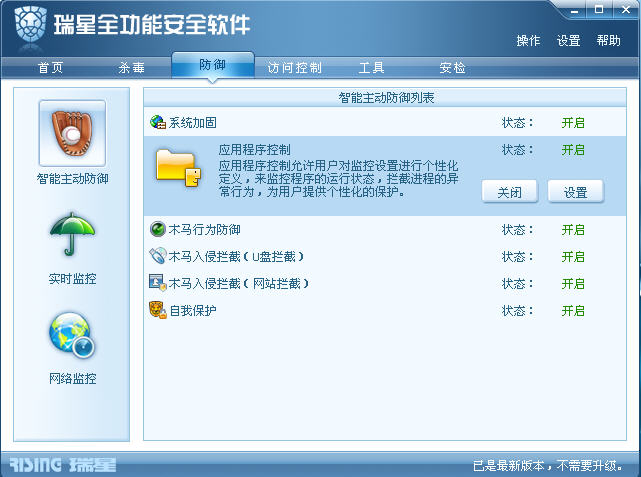Click the U盘拦截 row icon
The width and height of the screenshot is (641, 477).
coord(158,256)
